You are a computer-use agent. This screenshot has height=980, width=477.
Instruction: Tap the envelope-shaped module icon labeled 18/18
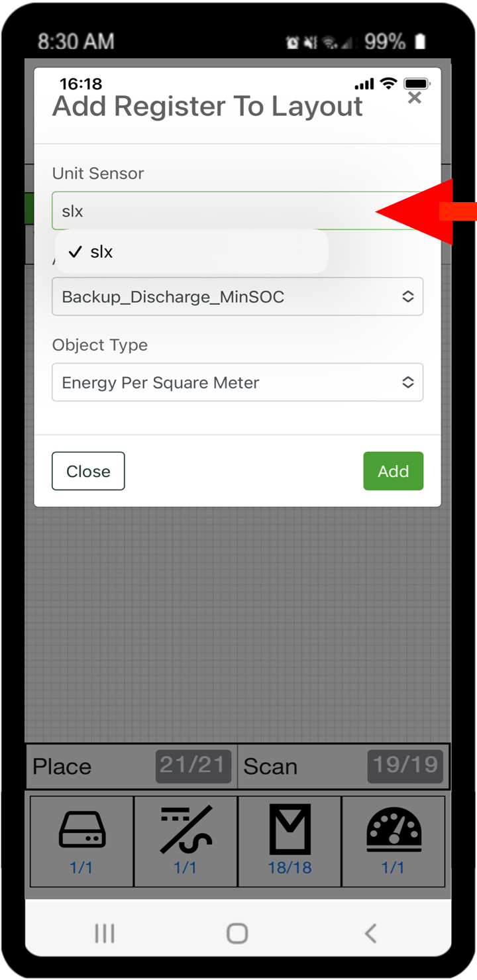pyautogui.click(x=290, y=829)
